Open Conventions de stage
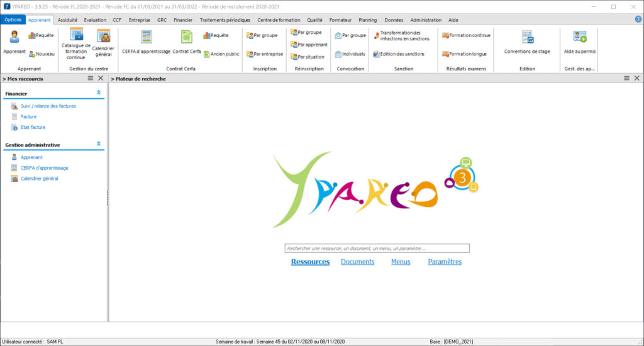Screen dimensions: 644x346 [527, 42]
